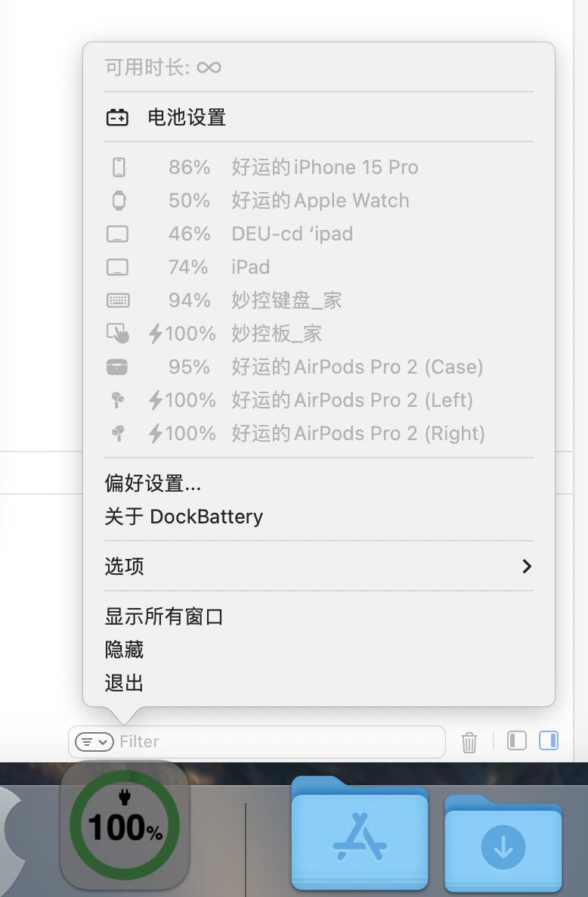588x897 pixels.
Task: Click the Magic Trackpad (妙控板_家) icon
Action: tap(118, 334)
